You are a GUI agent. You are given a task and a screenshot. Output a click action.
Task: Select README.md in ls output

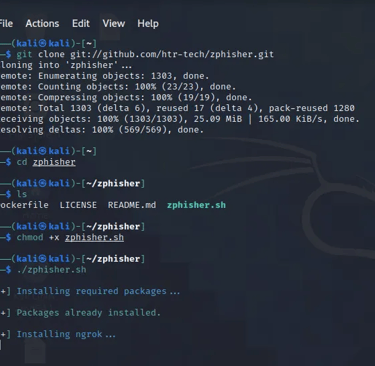(132, 205)
